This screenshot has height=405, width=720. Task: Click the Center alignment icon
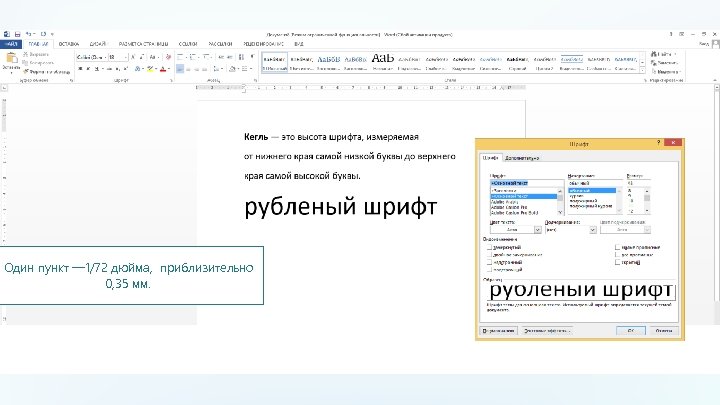tap(188, 69)
